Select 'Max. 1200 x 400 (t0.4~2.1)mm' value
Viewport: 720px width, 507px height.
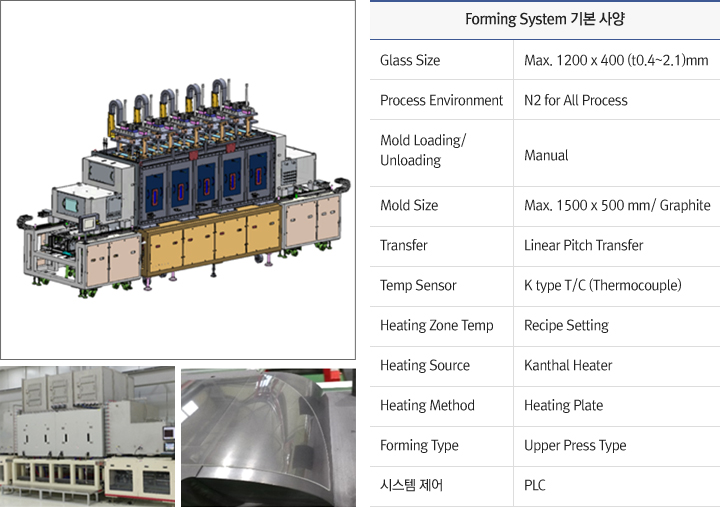point(616,60)
